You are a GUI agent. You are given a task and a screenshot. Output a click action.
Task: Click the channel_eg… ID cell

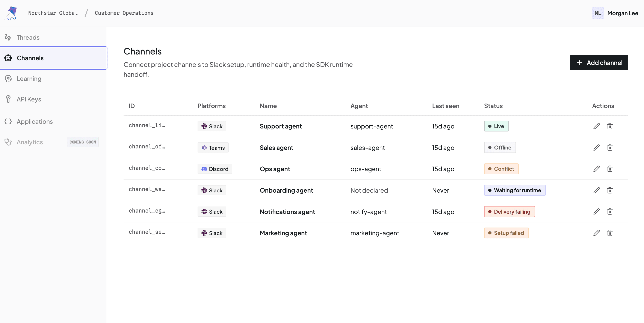pyautogui.click(x=147, y=211)
